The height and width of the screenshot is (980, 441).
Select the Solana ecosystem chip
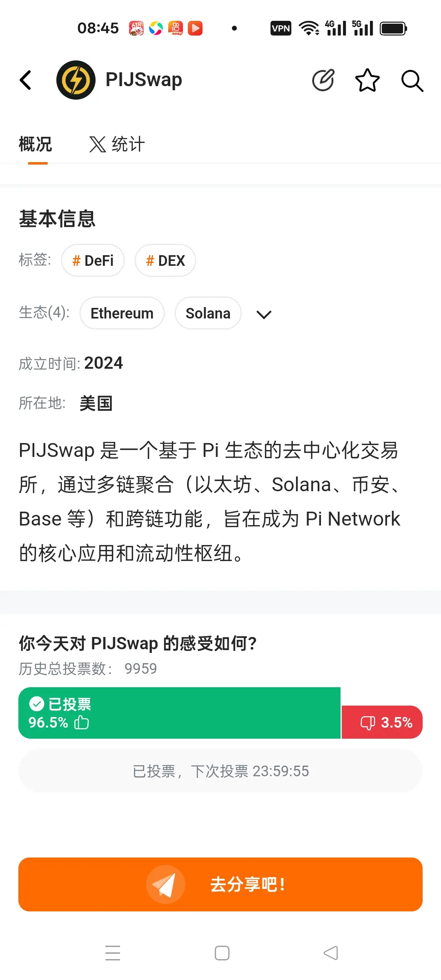click(208, 313)
